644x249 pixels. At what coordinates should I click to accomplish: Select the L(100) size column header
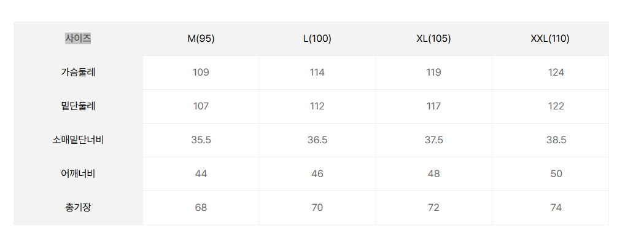(x=317, y=39)
